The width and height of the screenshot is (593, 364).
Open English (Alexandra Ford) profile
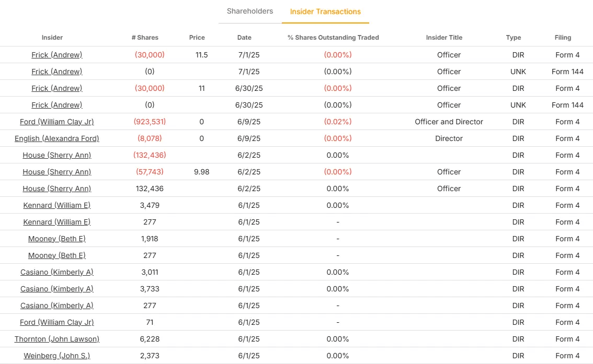point(56,138)
